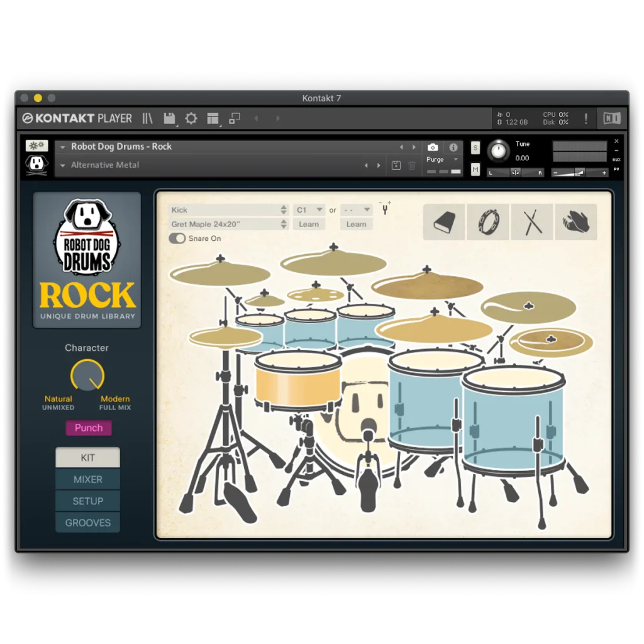Click the second Learn button

tap(356, 225)
